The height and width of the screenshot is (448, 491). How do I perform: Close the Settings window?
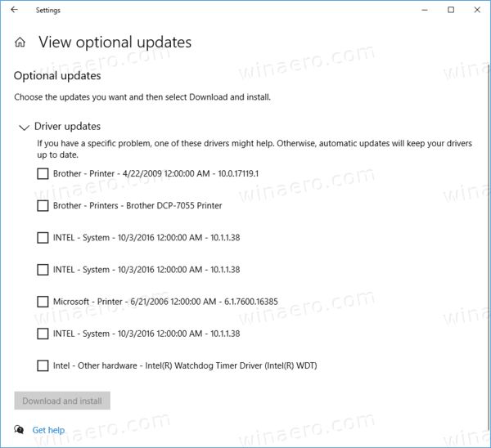click(x=477, y=10)
